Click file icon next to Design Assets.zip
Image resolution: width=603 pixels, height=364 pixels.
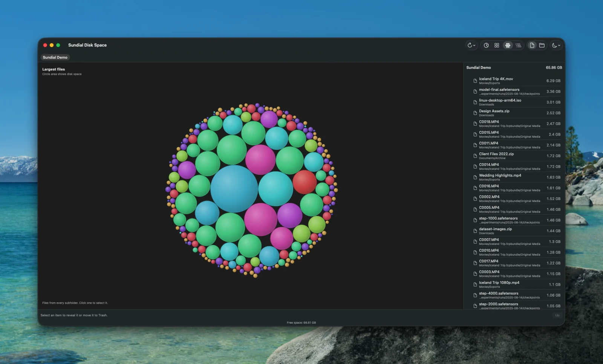(475, 113)
